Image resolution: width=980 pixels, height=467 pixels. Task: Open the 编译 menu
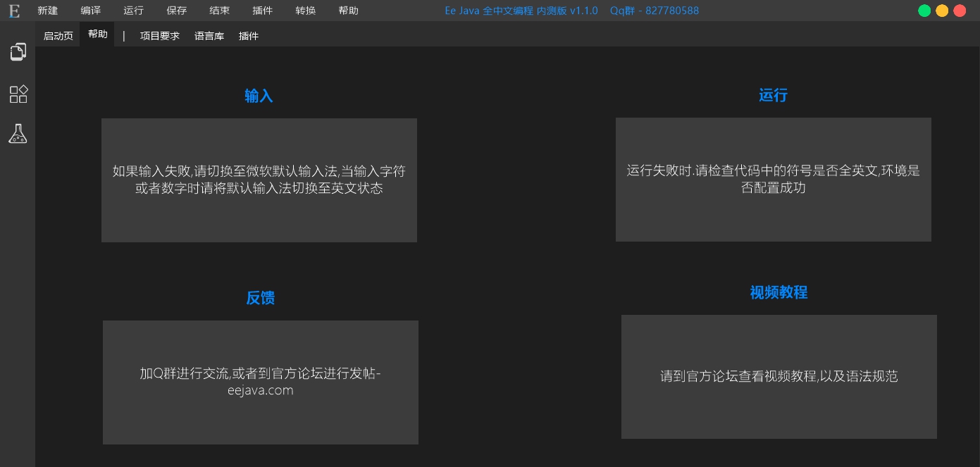pos(90,11)
